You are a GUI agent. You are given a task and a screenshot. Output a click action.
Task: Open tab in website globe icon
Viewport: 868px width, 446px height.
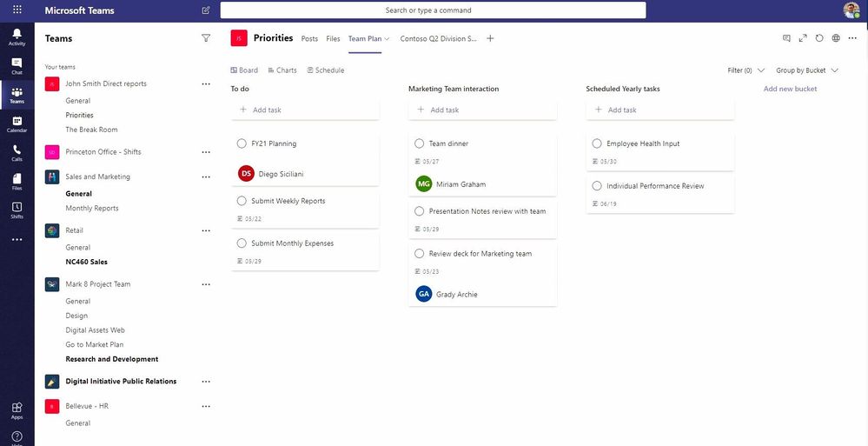[x=836, y=38]
